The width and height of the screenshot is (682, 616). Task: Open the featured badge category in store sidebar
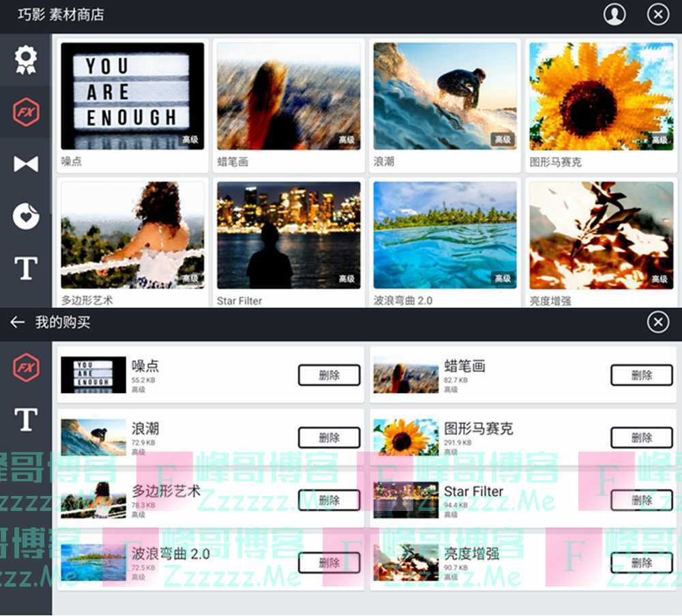click(x=26, y=60)
